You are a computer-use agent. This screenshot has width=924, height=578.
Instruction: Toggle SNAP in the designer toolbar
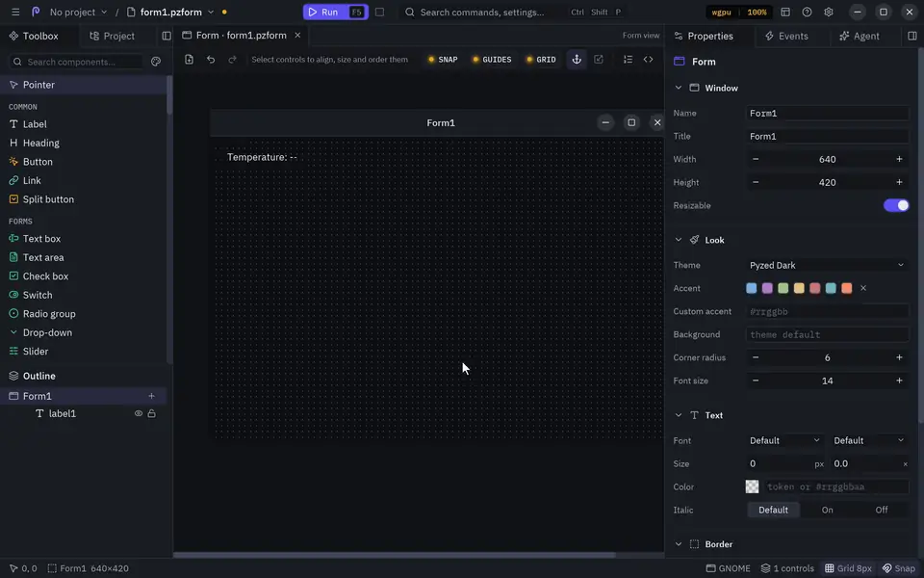pos(443,60)
